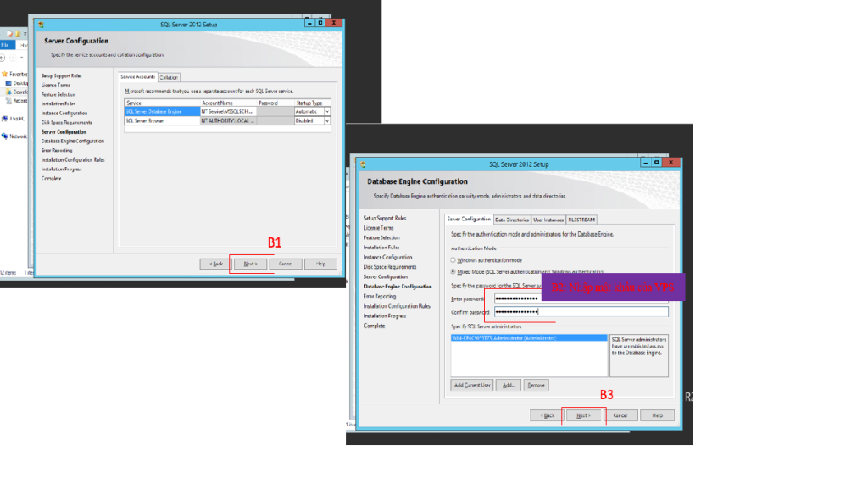Click Next in Database Engine Configuration window
Image resolution: width=868 pixels, height=501 pixels.
(x=583, y=415)
